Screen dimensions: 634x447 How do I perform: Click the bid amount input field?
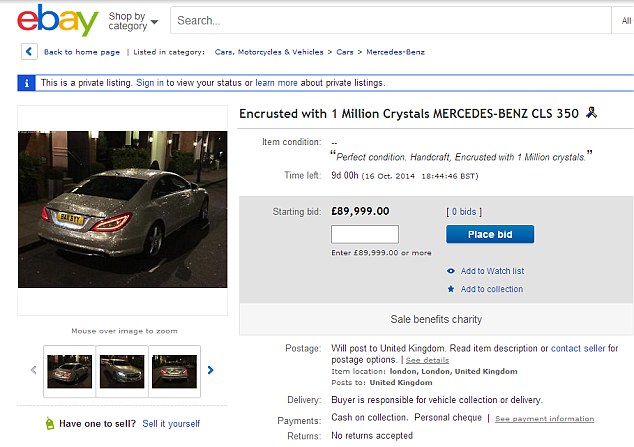pyautogui.click(x=364, y=235)
